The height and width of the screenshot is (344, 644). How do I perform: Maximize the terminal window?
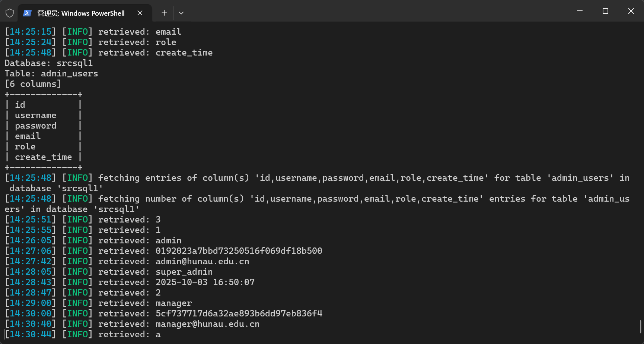tap(605, 11)
